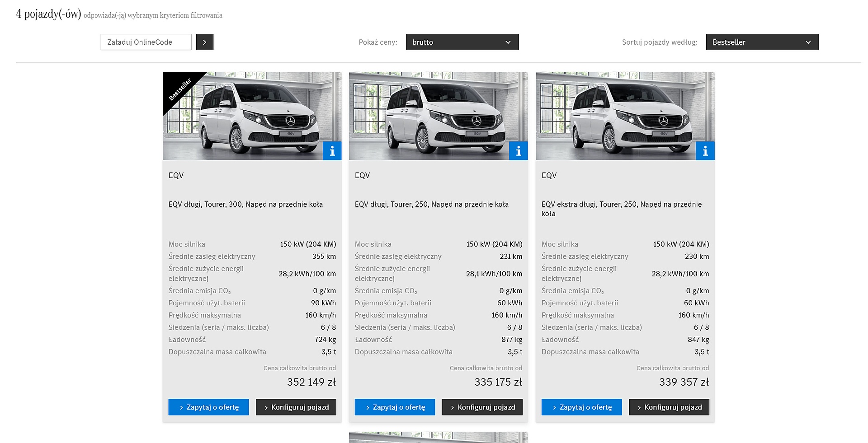This screenshot has width=868, height=443.
Task: Open the 'Pokaż ceny' brutto dropdown
Action: coord(462,42)
